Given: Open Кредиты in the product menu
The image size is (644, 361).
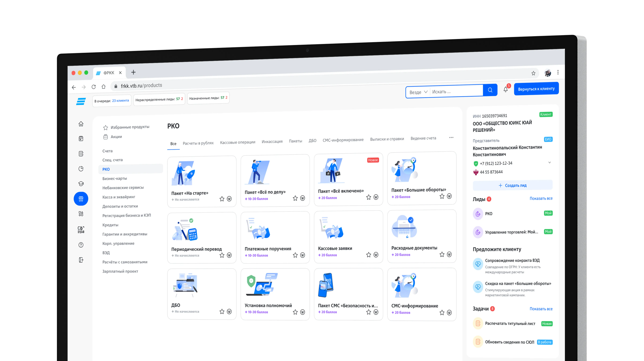Looking at the screenshot, I should click(x=110, y=225).
